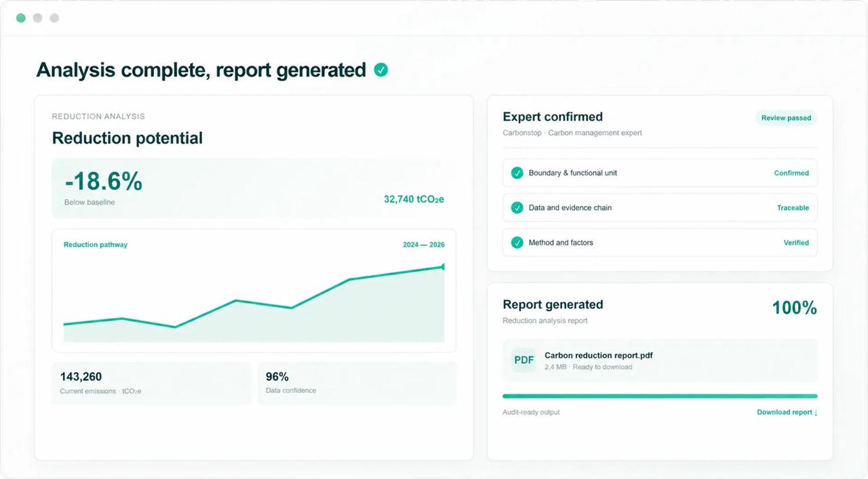Viewport: 868px width, 479px height.
Task: Click the 96% data confidence value
Action: (x=277, y=377)
